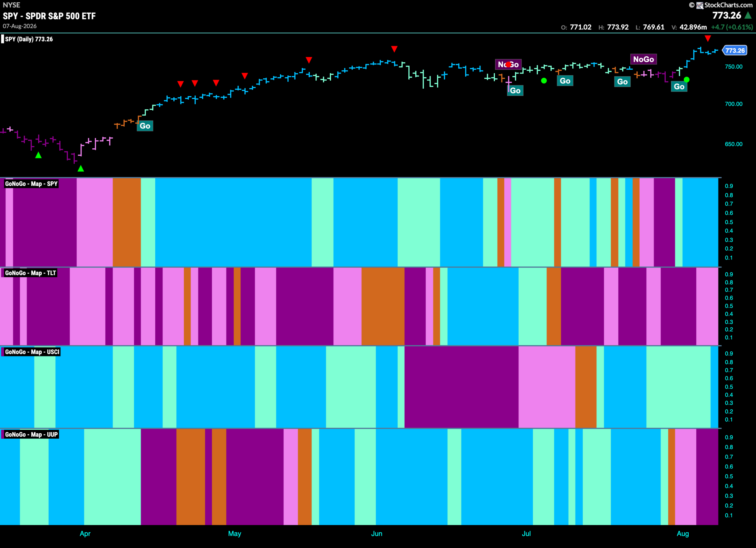The image size is (756, 548).
Task: Click the Jul label on the time axis
Action: [526, 534]
